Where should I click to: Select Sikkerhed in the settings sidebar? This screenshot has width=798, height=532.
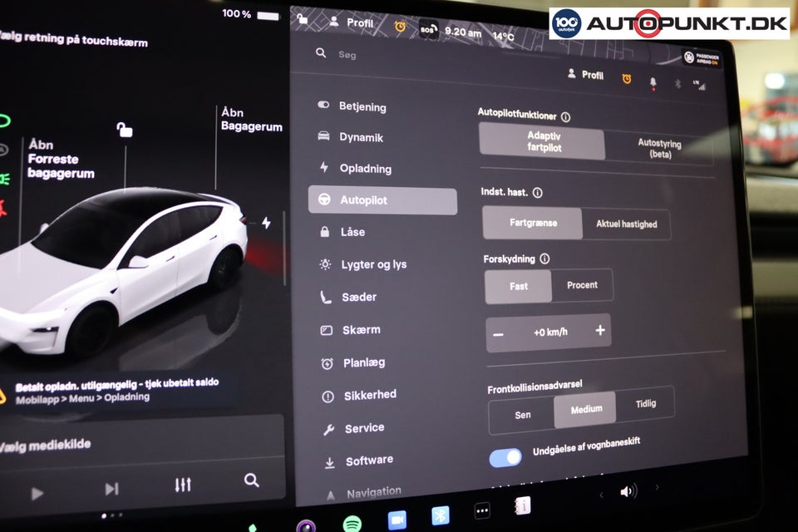coord(369,395)
